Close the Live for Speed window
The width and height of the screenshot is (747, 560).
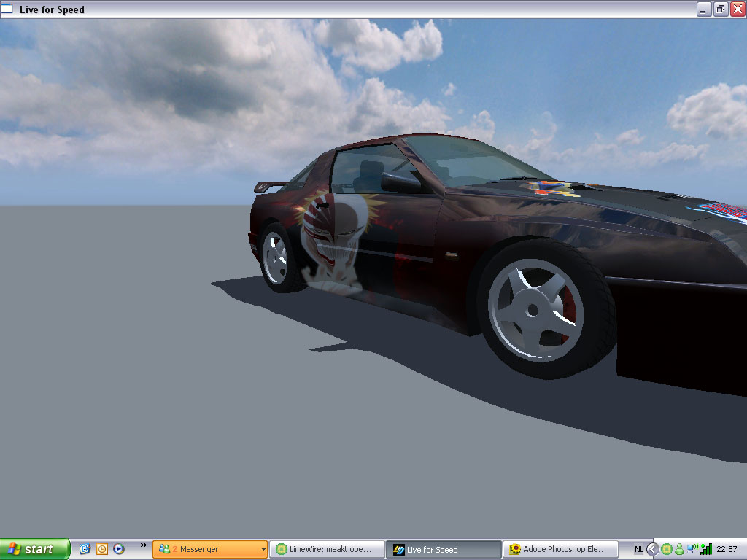(738, 9)
